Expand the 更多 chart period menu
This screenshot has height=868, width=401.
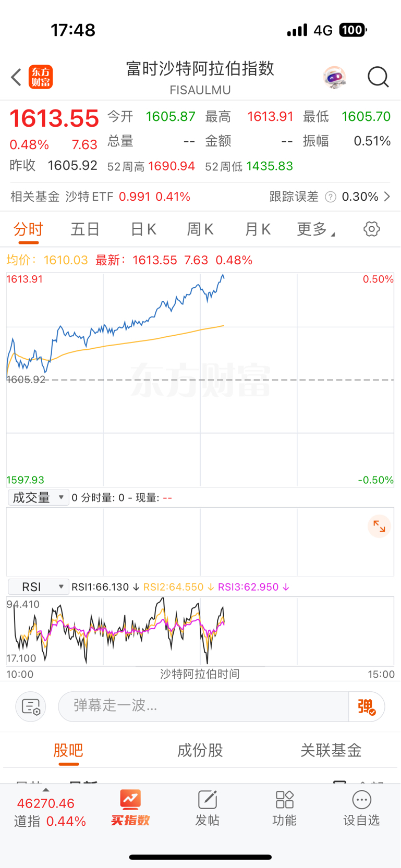coord(315,229)
